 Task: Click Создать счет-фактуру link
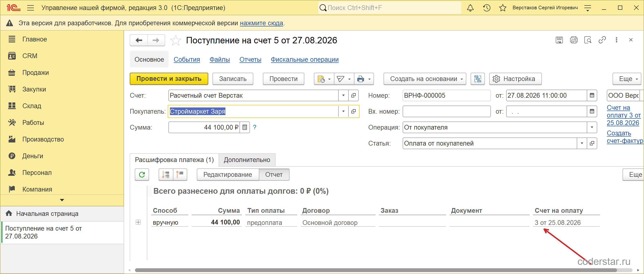(x=625, y=137)
